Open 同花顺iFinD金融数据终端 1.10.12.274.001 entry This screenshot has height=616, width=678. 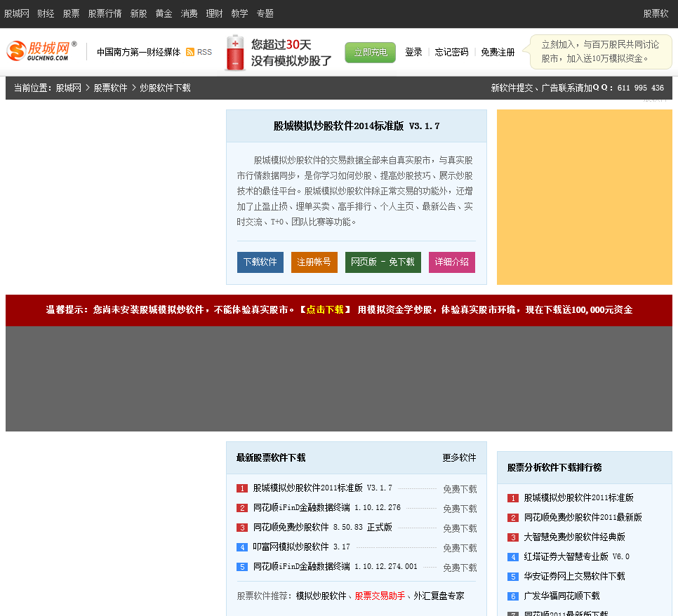[335, 567]
